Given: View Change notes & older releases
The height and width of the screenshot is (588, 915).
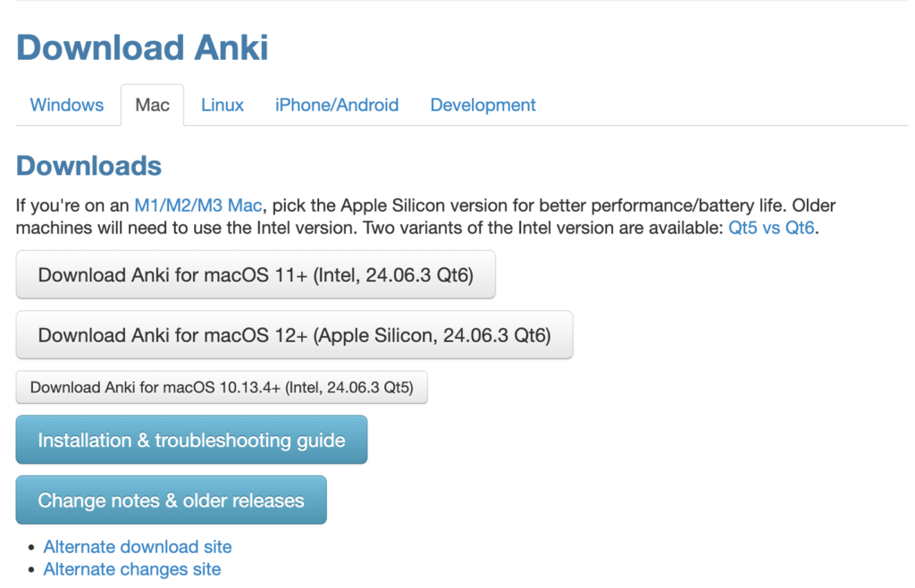Looking at the screenshot, I should pos(171,500).
